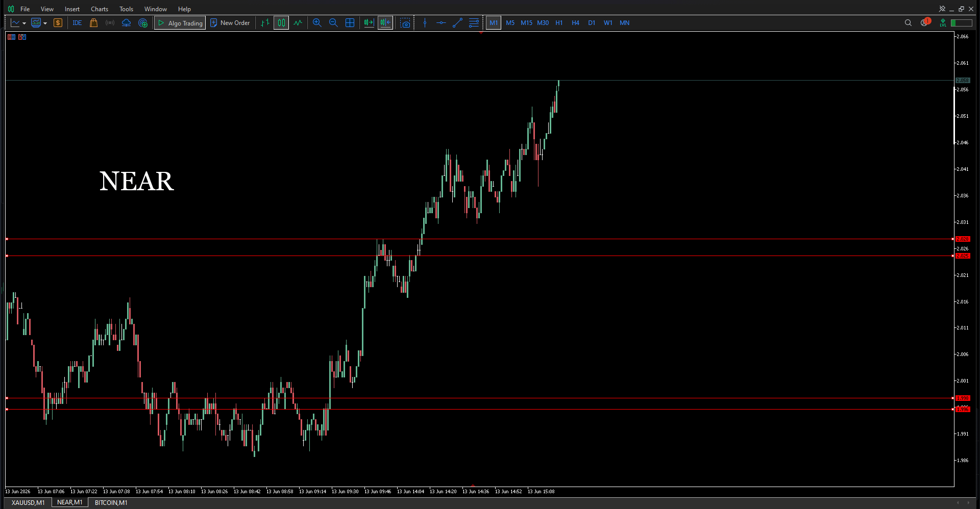Open the VPS cloud hosting icon
Image resolution: width=980 pixels, height=509 pixels.
click(x=126, y=23)
